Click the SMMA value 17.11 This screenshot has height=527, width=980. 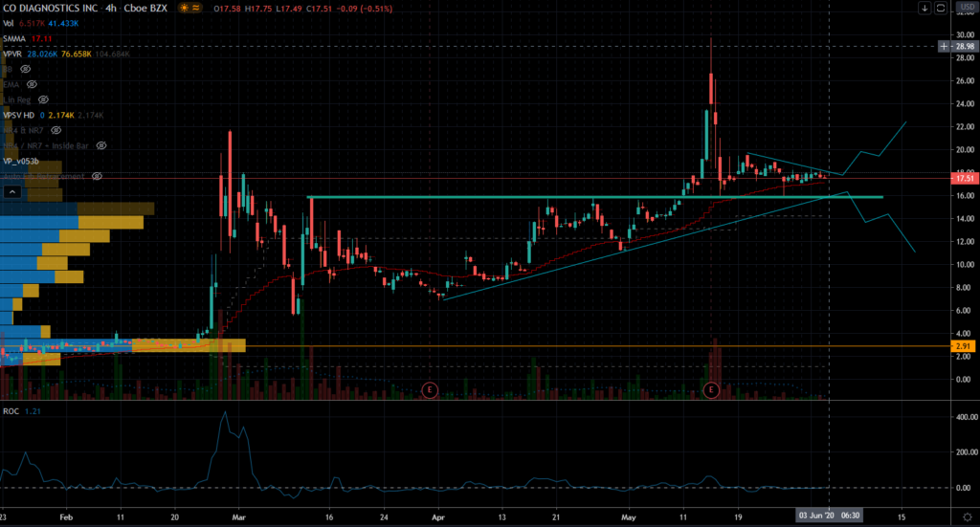[x=41, y=38]
